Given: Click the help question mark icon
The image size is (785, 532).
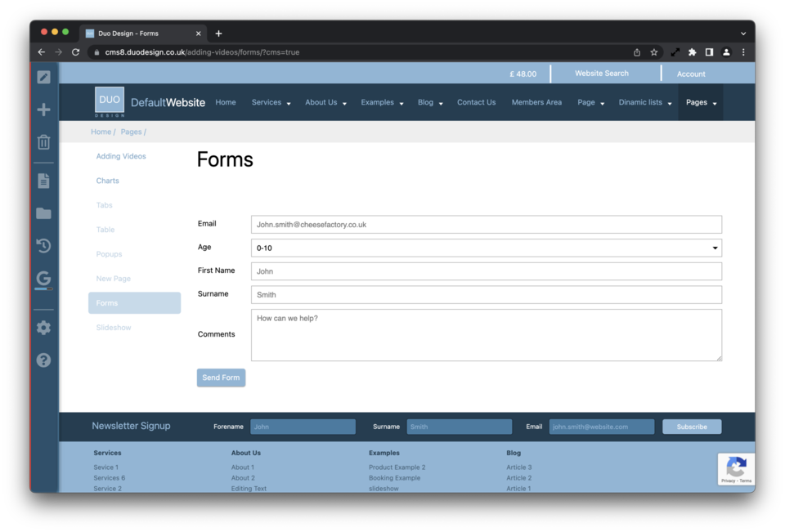Looking at the screenshot, I should (x=43, y=360).
